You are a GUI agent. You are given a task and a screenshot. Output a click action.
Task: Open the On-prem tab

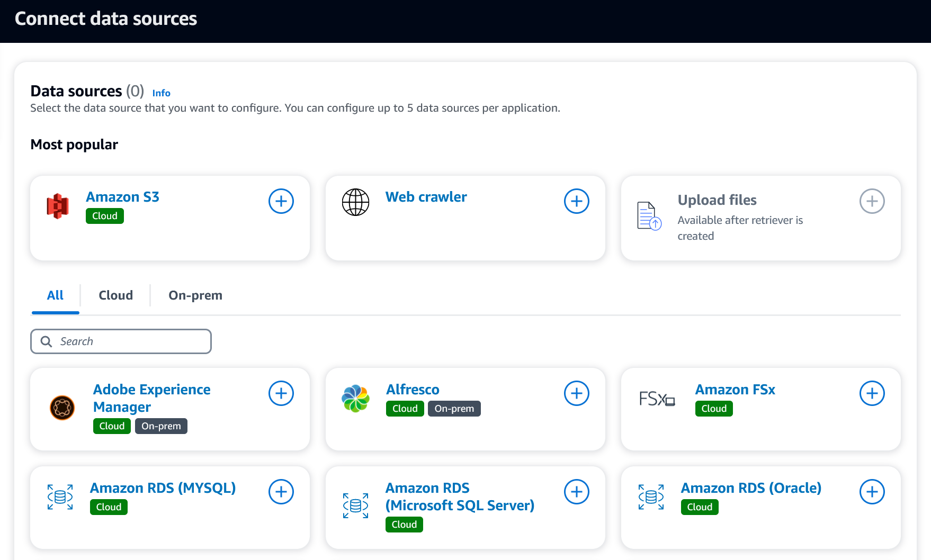[x=195, y=295]
